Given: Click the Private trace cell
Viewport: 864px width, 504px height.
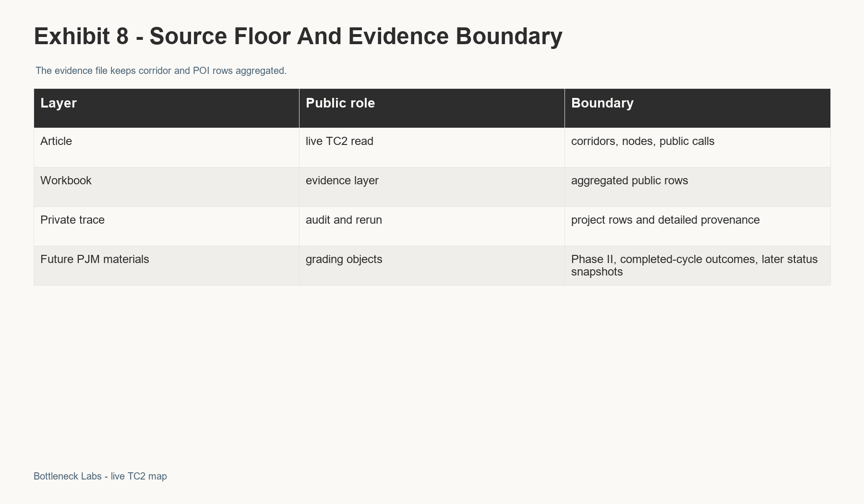Looking at the screenshot, I should click(x=166, y=226).
